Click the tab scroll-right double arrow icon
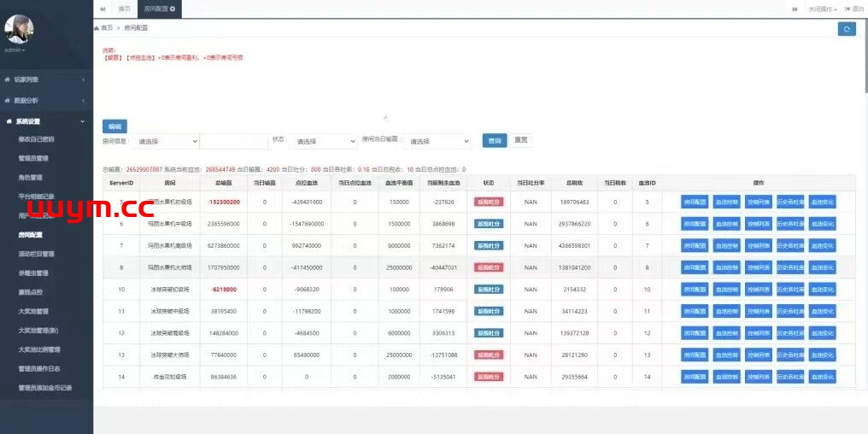The width and height of the screenshot is (868, 434). (x=795, y=9)
